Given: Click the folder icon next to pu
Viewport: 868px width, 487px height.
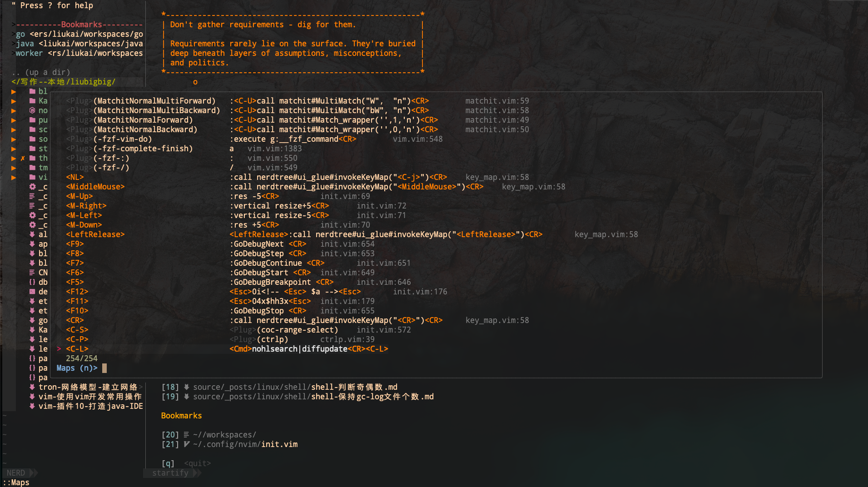Looking at the screenshot, I should pos(32,120).
